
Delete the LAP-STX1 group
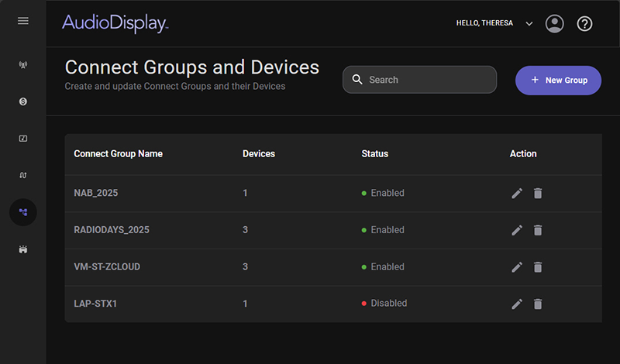pos(538,304)
